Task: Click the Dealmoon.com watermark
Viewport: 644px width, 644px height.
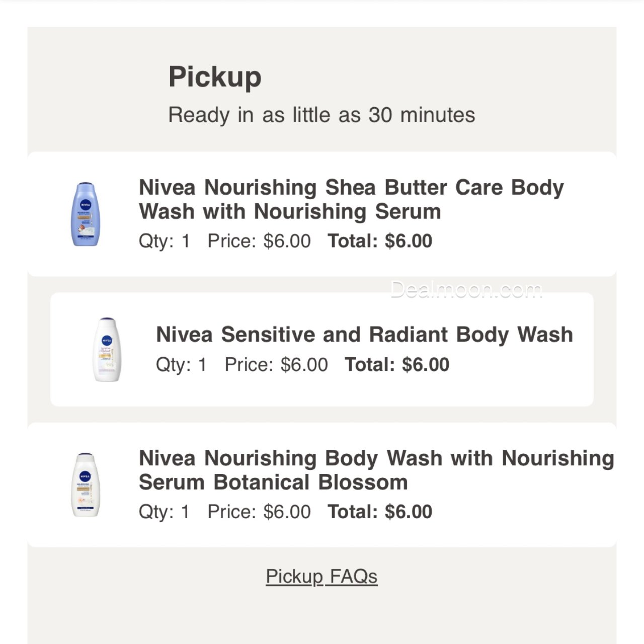Action: click(x=466, y=290)
